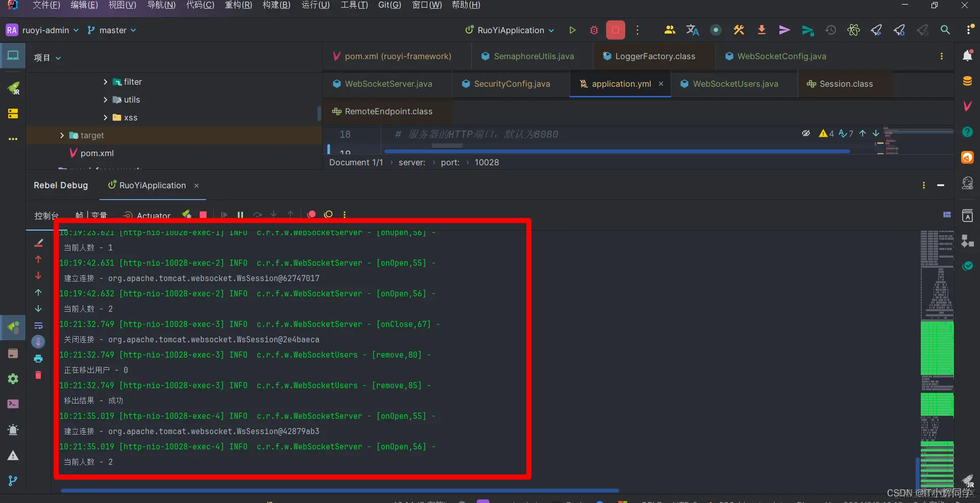Close the application.yml tab
Image resolution: width=980 pixels, height=503 pixels.
click(x=661, y=84)
